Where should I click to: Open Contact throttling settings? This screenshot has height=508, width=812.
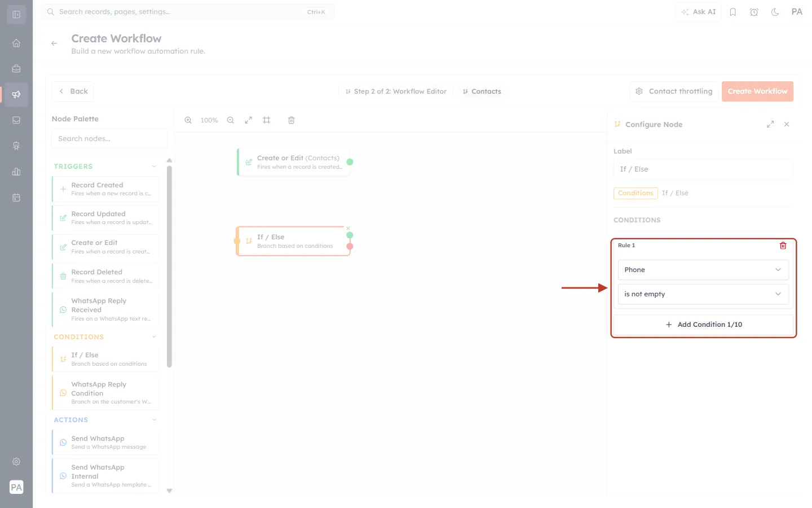(674, 91)
